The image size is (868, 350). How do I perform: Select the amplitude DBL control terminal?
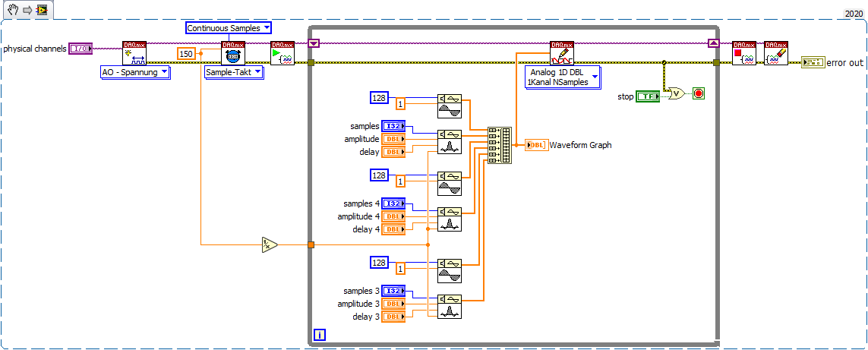(393, 139)
